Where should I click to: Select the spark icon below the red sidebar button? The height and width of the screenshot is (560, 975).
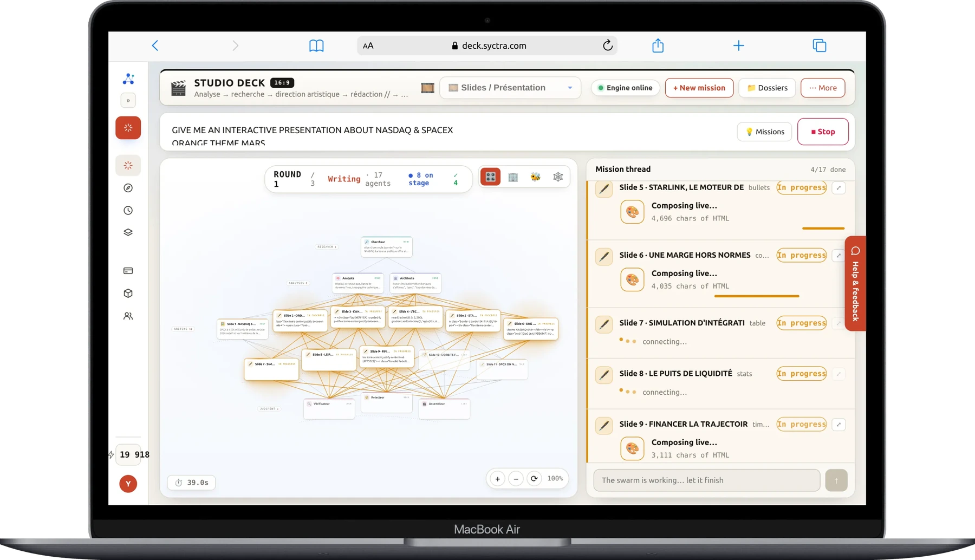pyautogui.click(x=128, y=165)
